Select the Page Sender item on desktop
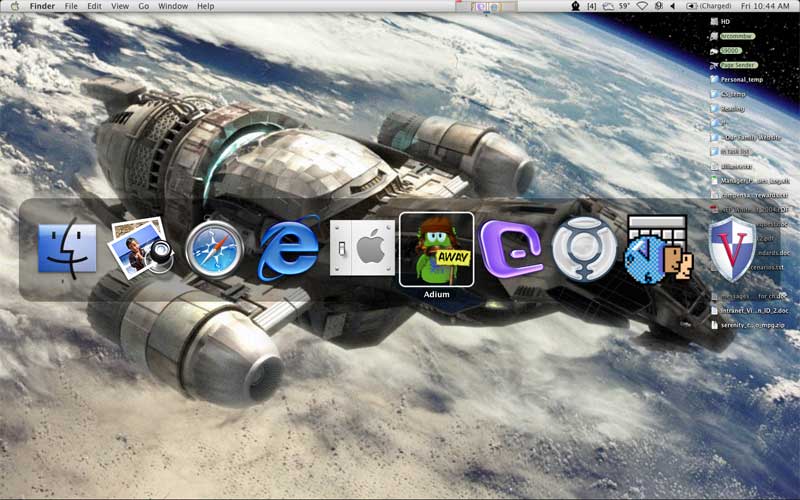The image size is (800, 500). [x=733, y=65]
